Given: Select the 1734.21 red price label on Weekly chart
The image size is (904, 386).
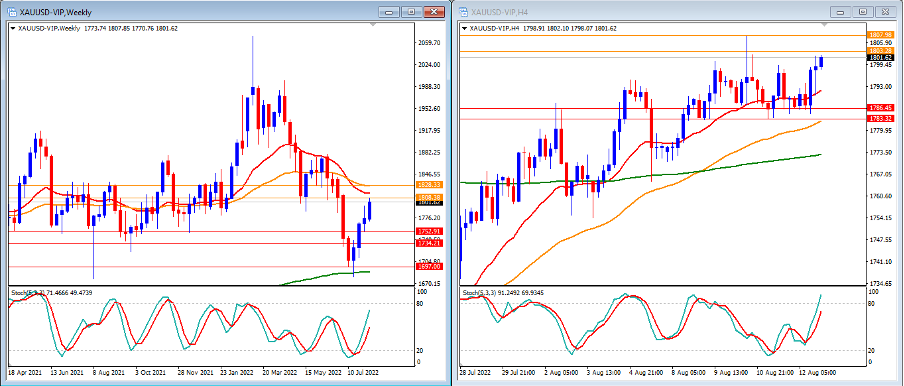Looking at the screenshot, I should point(430,243).
